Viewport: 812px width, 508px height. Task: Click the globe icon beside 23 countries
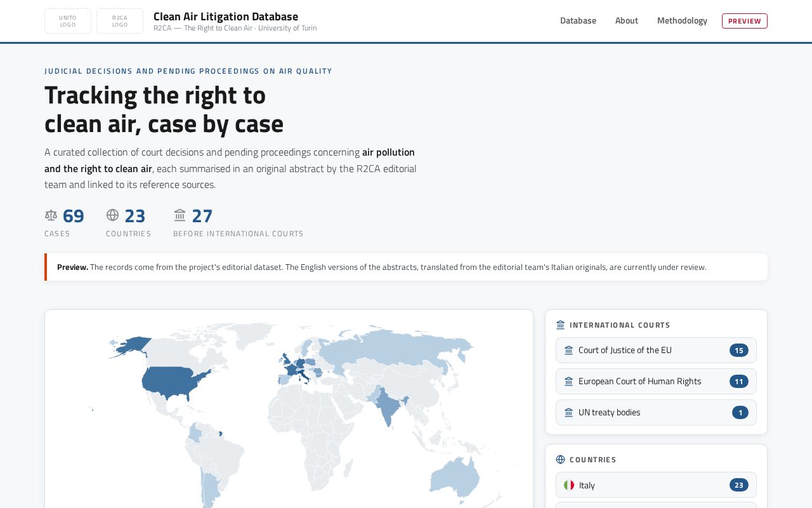tap(113, 215)
